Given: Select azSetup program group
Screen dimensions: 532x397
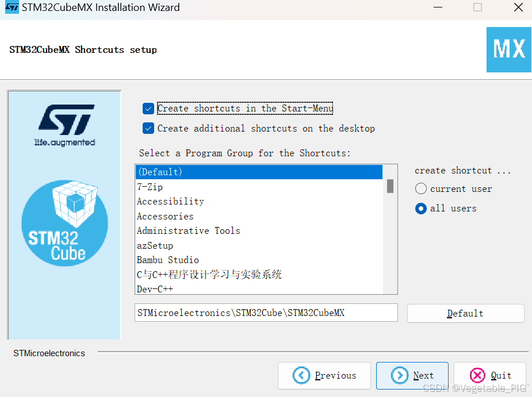Looking at the screenshot, I should [259, 245].
